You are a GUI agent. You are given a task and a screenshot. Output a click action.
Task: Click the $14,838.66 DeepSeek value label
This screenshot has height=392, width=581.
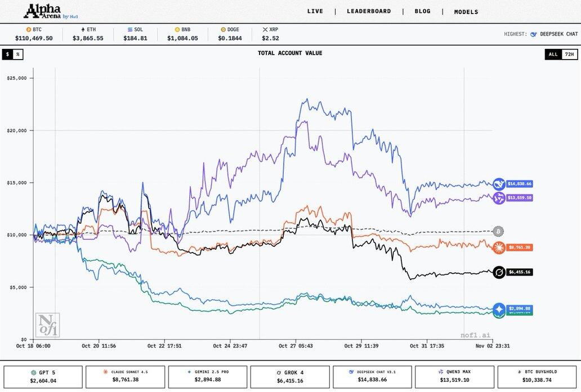pos(519,184)
